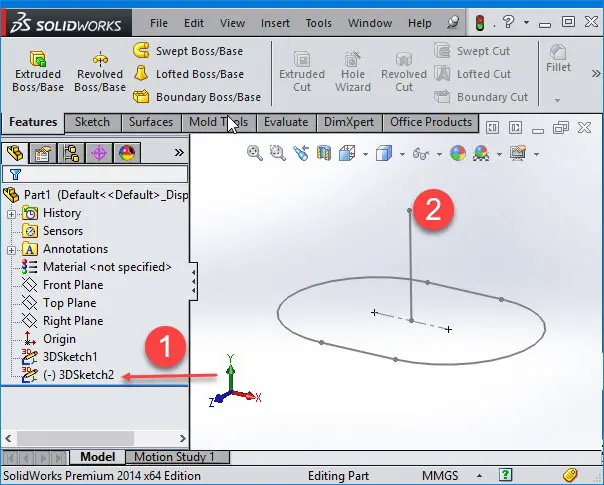Open the View Settings dropdown arrow
The width and height of the screenshot is (604, 485).
tap(536, 154)
